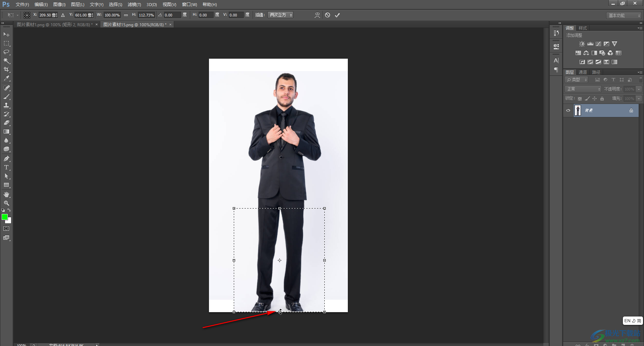Viewport: 644px width, 346px height.
Task: Open the opacity slider dropdown arrow
Action: (639, 89)
